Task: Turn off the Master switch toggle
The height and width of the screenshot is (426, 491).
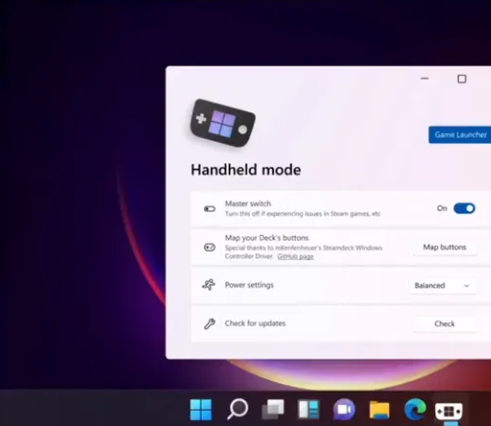Action: [x=464, y=208]
